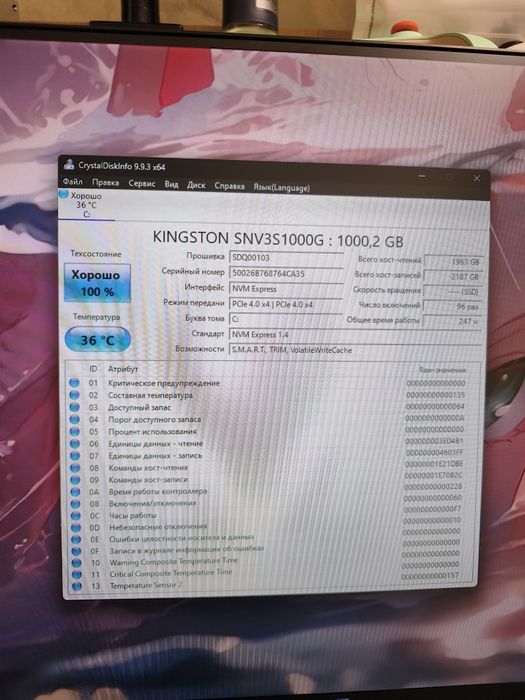
Task: Click raw value 00000000000228 in controller busy row
Action: pos(433,487)
